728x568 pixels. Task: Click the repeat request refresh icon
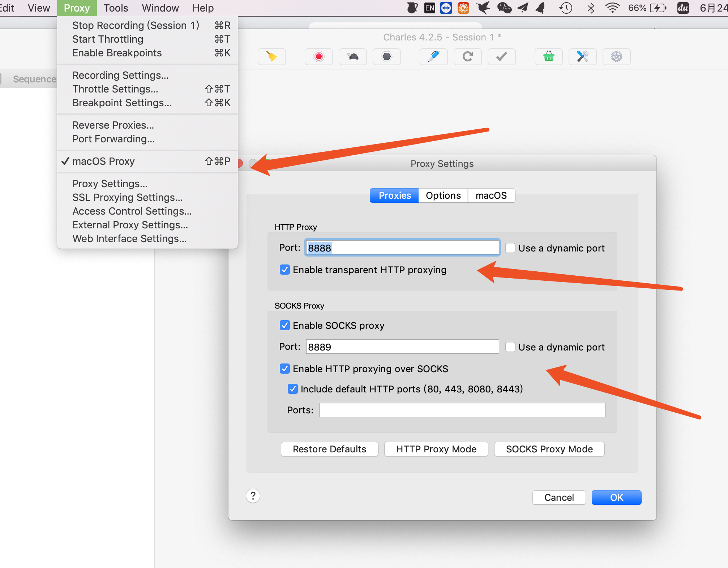coord(468,57)
